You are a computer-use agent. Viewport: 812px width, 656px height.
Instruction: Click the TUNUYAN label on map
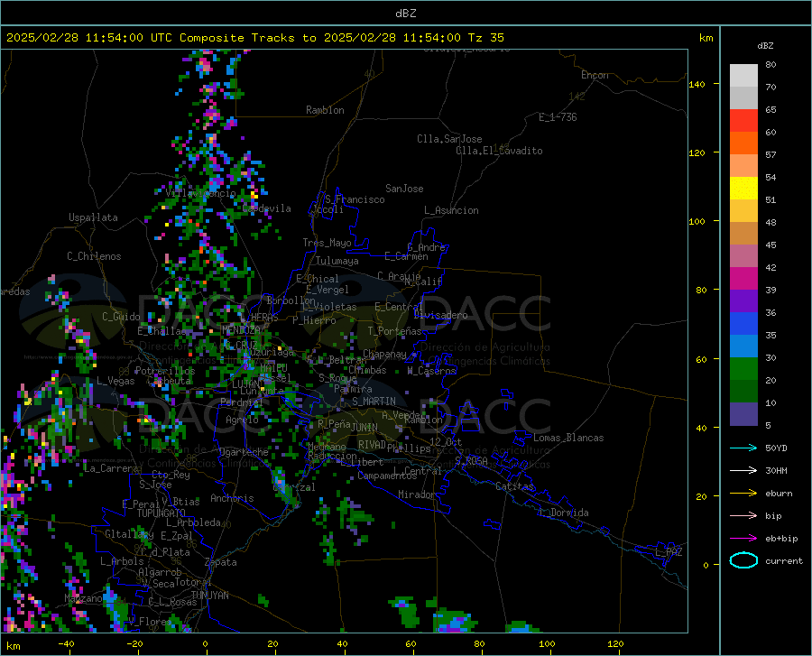point(209,595)
